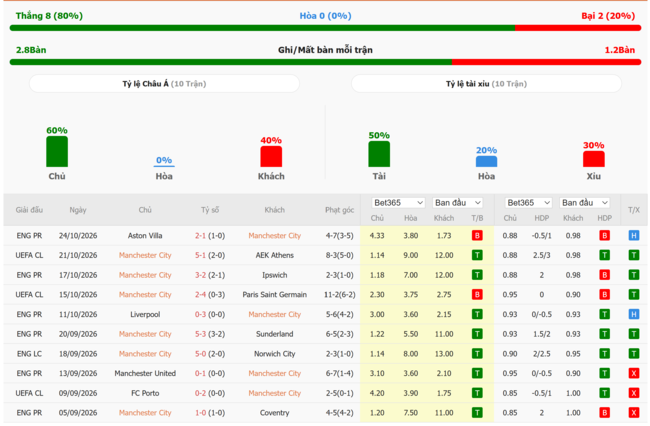
Task: Open the first Bet365 bookmaker dropdown
Action: click(398, 203)
